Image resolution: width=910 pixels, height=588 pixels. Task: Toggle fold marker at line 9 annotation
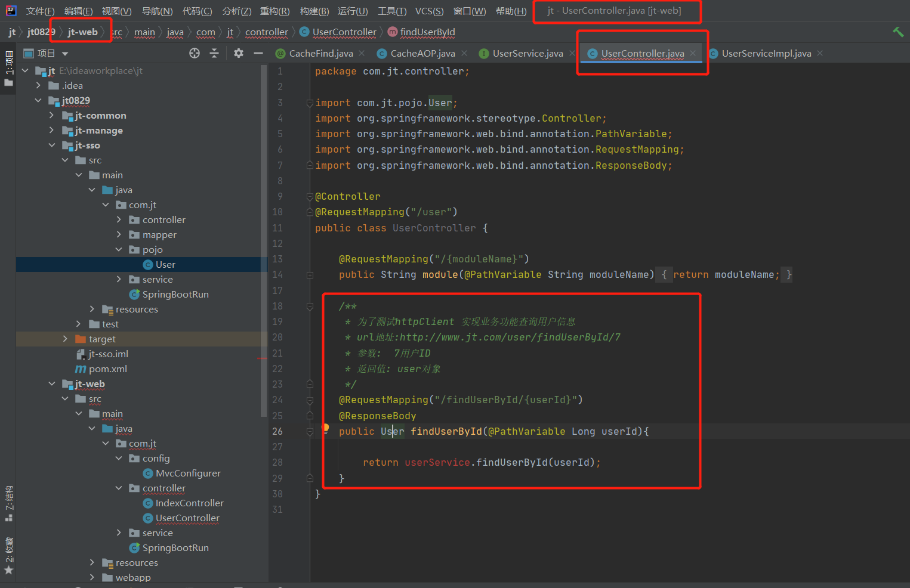(x=310, y=197)
